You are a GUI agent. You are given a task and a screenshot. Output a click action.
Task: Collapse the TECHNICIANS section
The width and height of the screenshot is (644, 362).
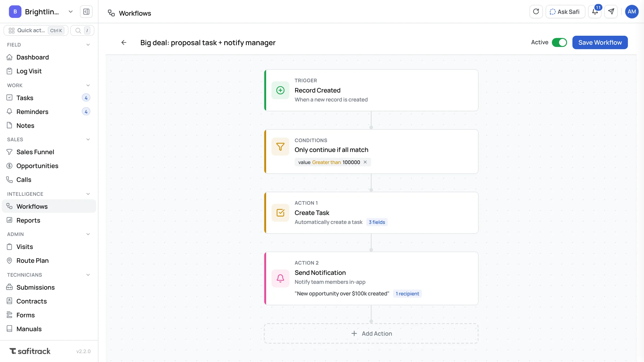point(88,275)
